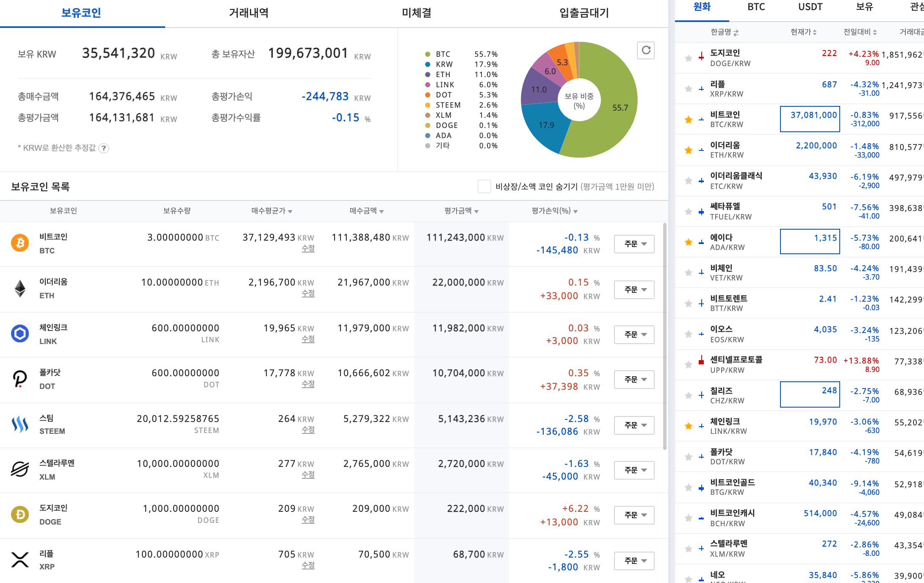This screenshot has height=583, width=924.
Task: Expand the 주문 dropdown for 이더리움 row
Action: point(634,290)
